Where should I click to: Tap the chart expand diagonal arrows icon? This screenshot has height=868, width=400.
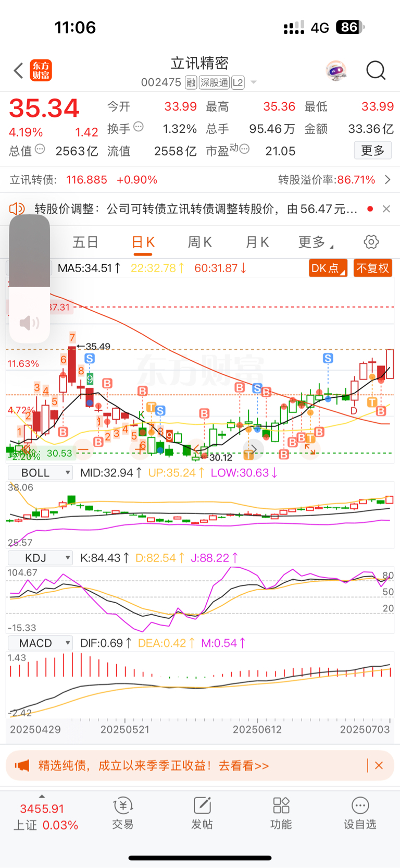(x=310, y=449)
